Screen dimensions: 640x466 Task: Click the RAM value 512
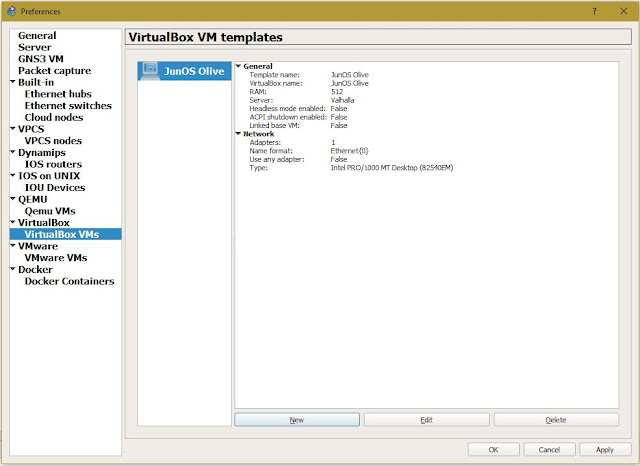click(x=337, y=92)
